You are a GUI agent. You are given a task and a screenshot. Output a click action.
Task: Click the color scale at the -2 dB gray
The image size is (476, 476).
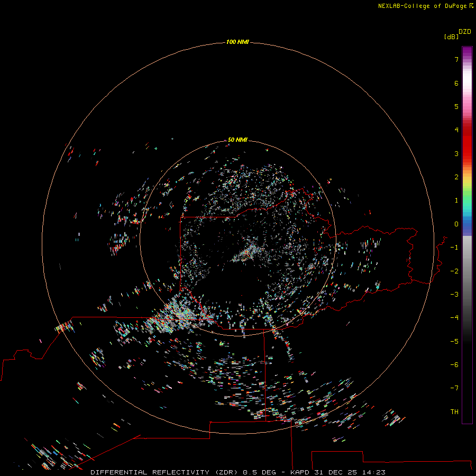(467, 271)
